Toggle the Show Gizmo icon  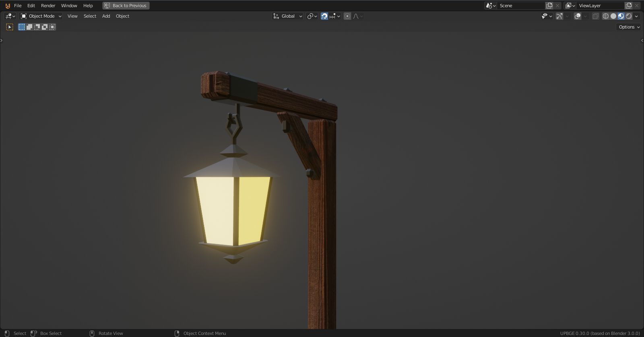pos(559,16)
